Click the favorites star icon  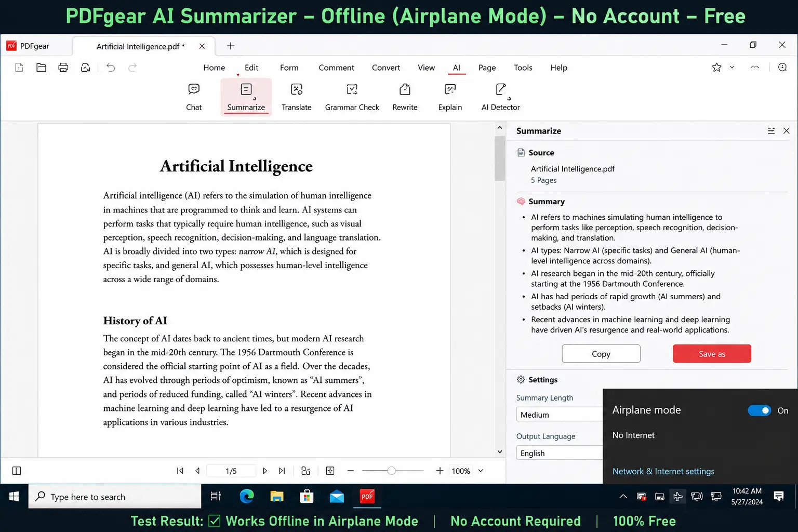[716, 67]
